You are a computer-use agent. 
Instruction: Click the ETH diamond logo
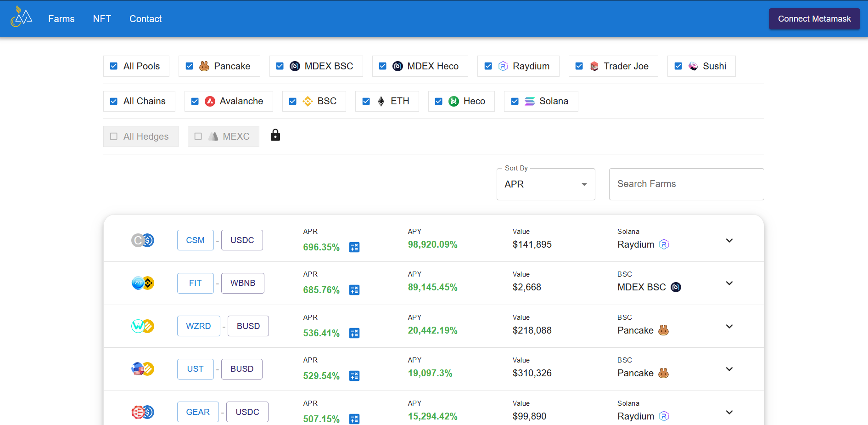[381, 101]
